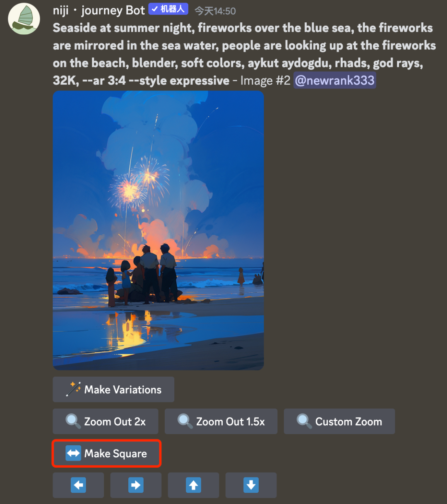This screenshot has width=447, height=504.
Task: Click the magnifier icon on Custom Zoom
Action: pos(304,421)
